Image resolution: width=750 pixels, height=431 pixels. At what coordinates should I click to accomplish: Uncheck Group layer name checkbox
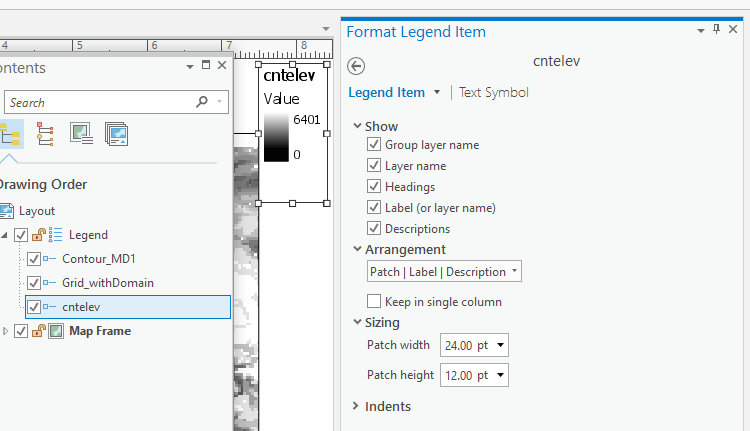pyautogui.click(x=374, y=145)
